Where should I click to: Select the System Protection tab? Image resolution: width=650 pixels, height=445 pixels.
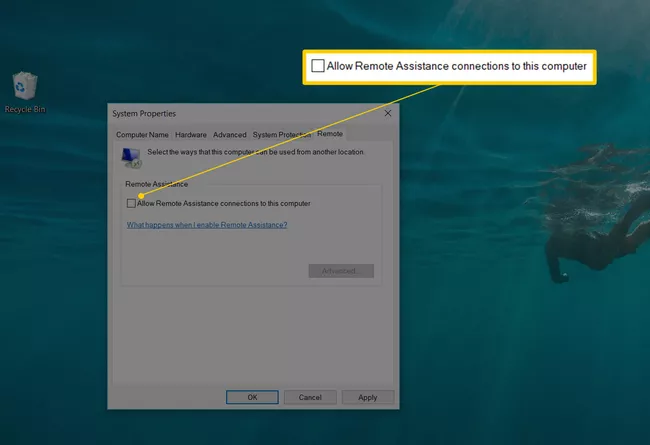point(281,135)
